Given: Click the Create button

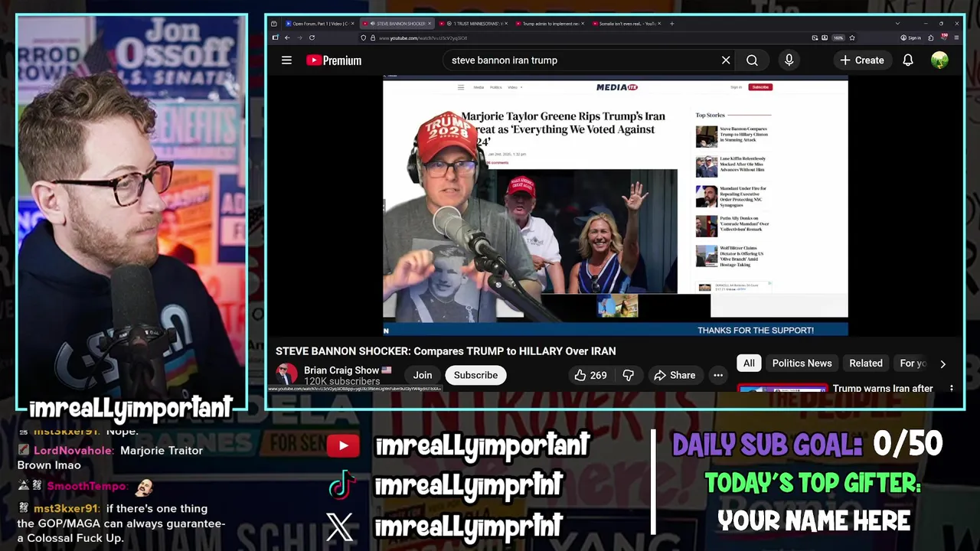Looking at the screenshot, I should pos(861,60).
